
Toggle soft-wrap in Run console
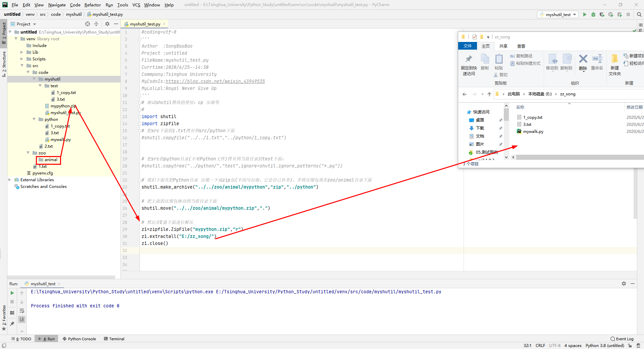pyautogui.click(x=22, y=311)
